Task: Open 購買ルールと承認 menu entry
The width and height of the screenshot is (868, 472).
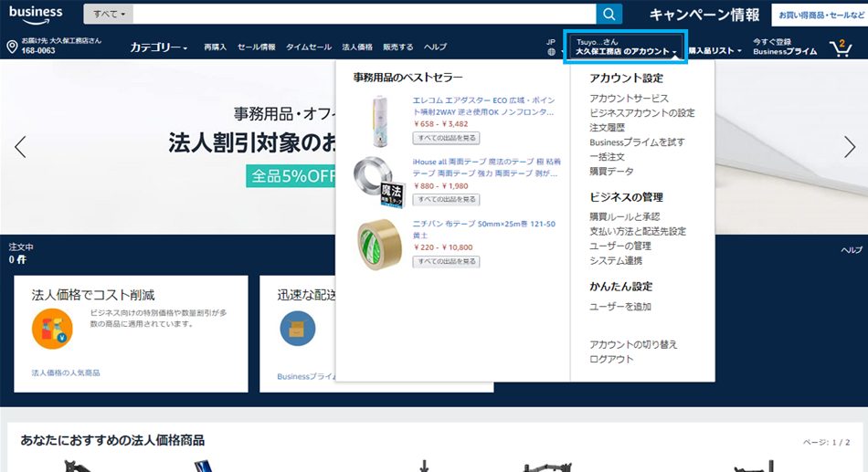Action: (x=624, y=216)
